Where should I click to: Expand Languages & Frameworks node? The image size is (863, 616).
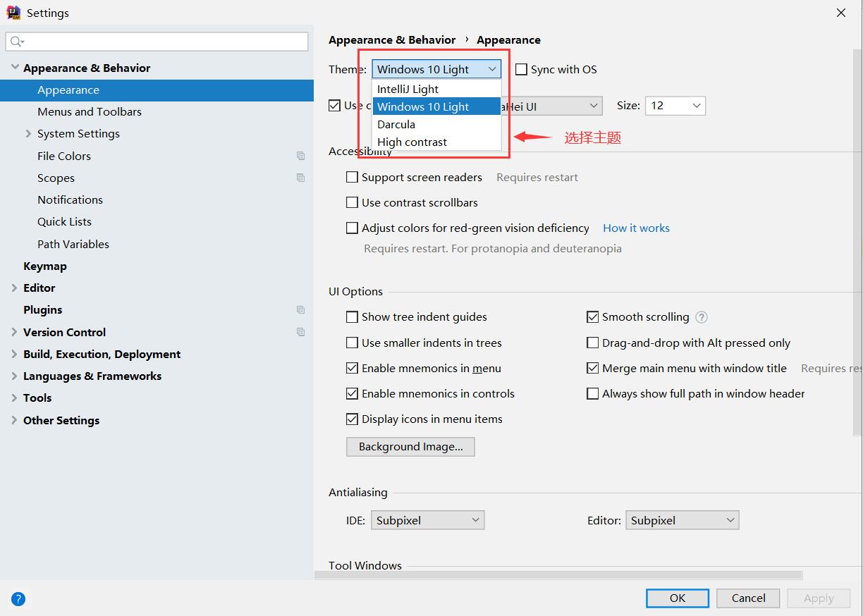click(15, 376)
